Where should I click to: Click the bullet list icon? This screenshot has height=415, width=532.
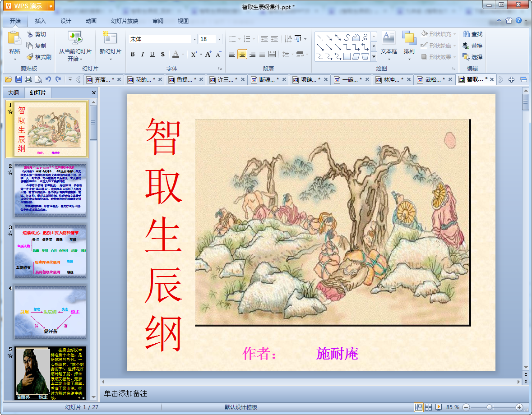(232, 39)
